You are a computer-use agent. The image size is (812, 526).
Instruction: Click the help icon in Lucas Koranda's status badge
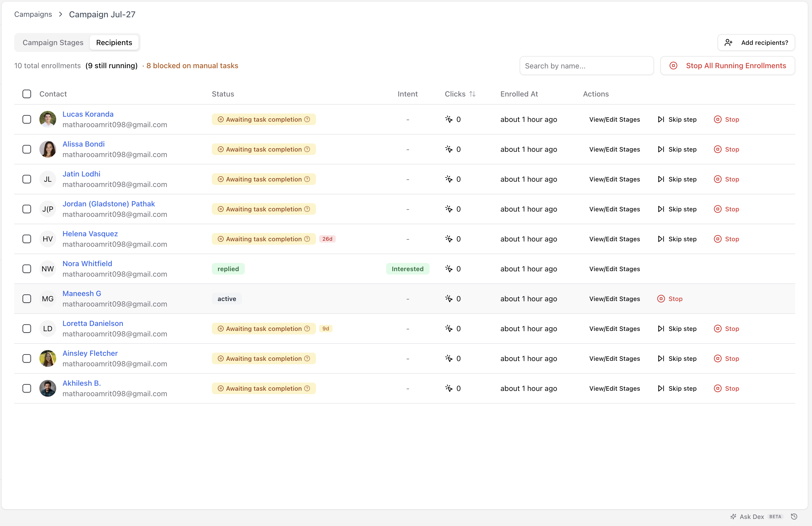(x=307, y=119)
